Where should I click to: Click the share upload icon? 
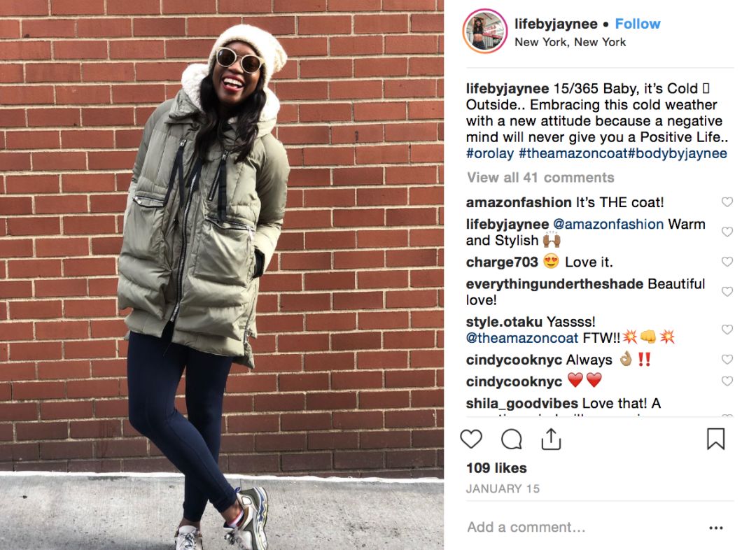tap(551, 439)
